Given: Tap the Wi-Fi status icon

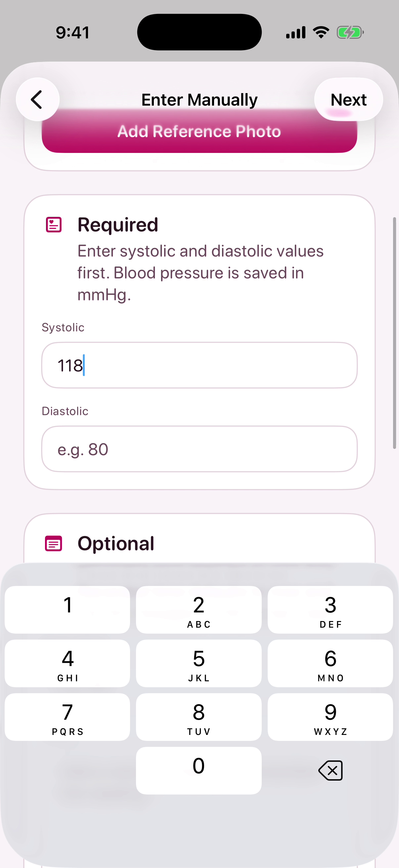Looking at the screenshot, I should [x=321, y=32].
